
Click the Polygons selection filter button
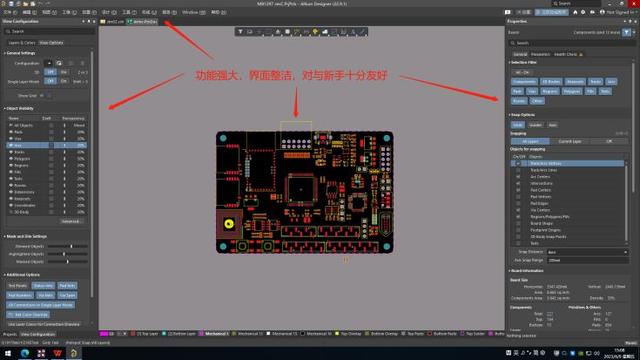571,91
